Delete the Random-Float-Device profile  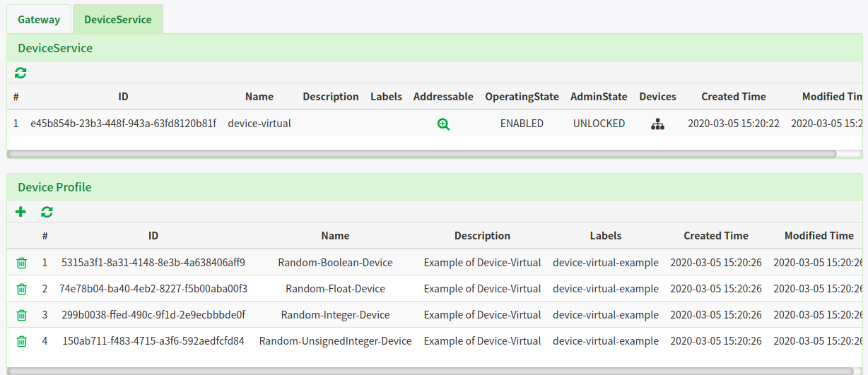point(22,289)
